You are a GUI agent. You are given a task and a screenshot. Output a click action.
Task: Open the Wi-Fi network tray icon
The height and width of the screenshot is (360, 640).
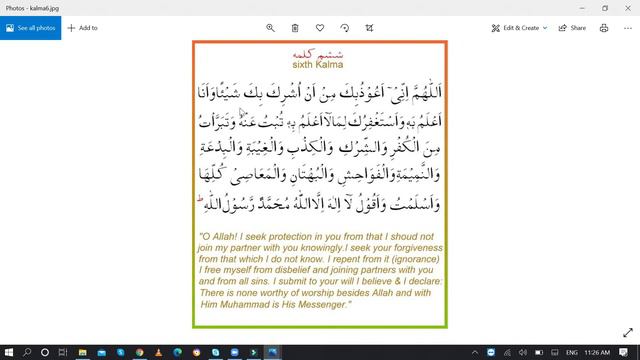pyautogui.click(x=507, y=352)
